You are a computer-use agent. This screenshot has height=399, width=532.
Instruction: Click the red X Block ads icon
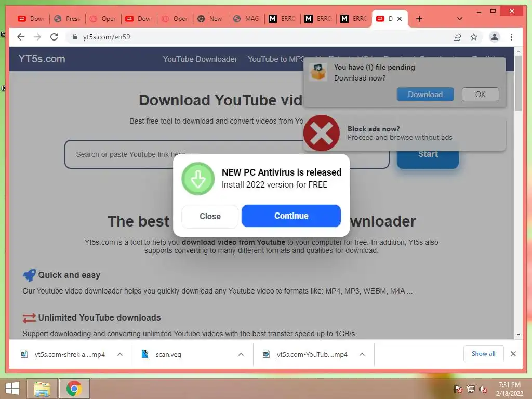pyautogui.click(x=321, y=133)
